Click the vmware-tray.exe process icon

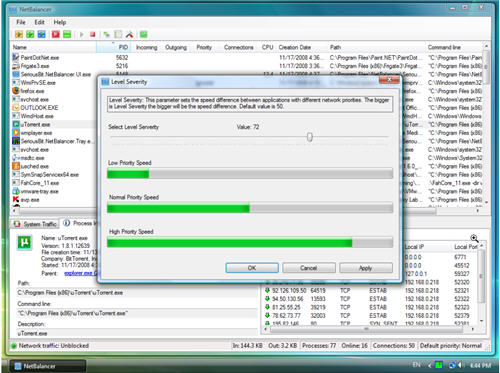[x=16, y=191]
